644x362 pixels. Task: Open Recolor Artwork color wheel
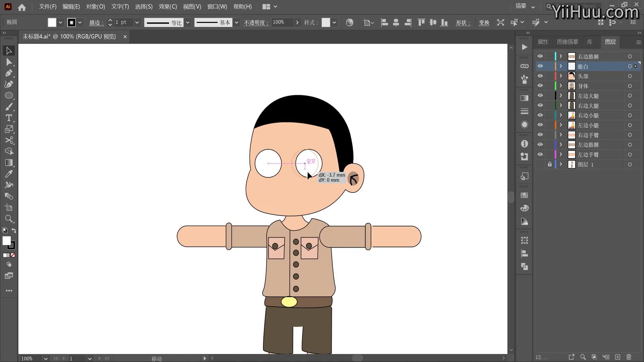click(x=350, y=22)
